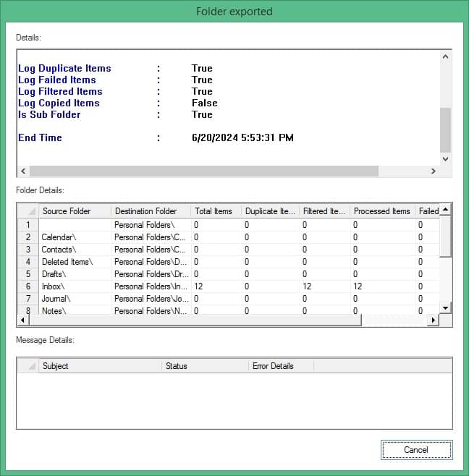Click the select-all corner of Message Details grid
Image resolution: width=469 pixels, height=476 pixels.
coord(28,366)
